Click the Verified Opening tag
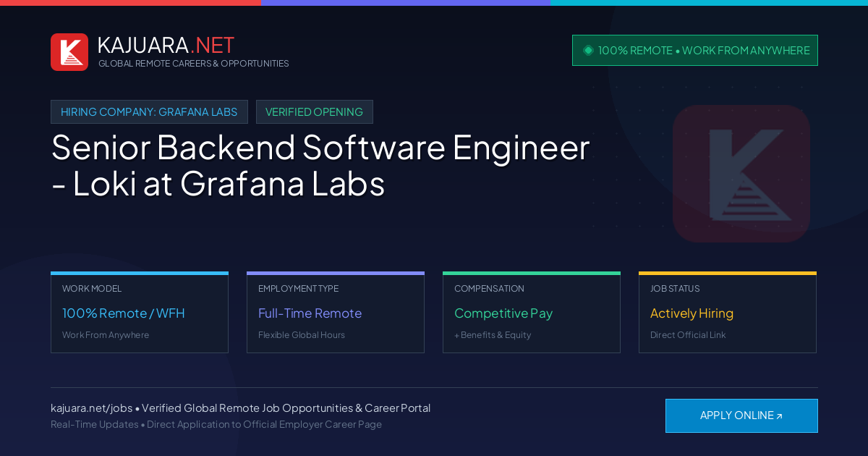This screenshot has width=868, height=456. coord(315,112)
